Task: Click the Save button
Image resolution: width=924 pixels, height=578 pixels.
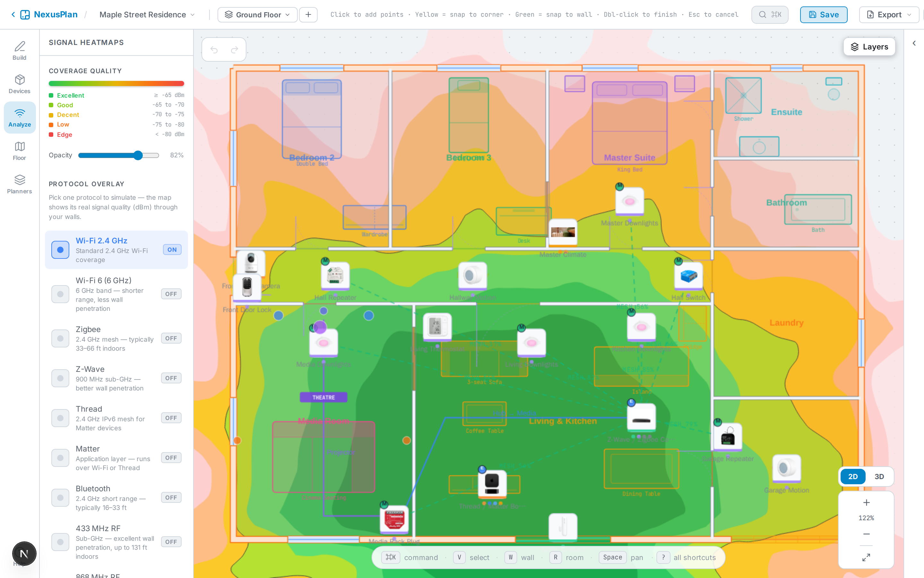Action: (824, 14)
